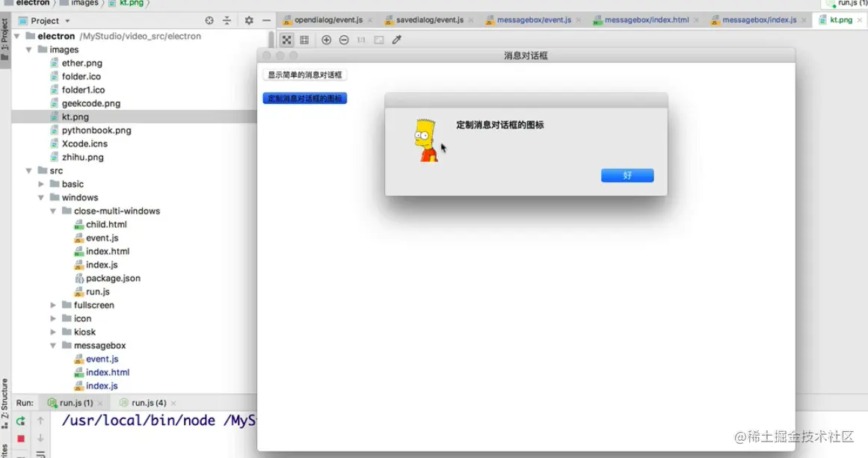Viewport: 868px width, 458px height.
Task: Select run.js in close-multi-windows folder
Action: click(97, 291)
